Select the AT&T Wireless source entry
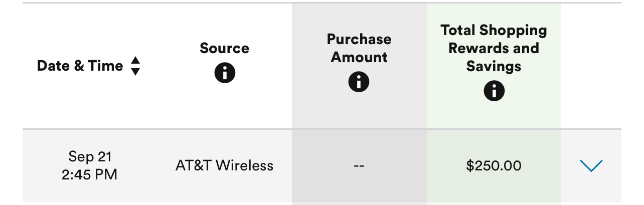 224,165
